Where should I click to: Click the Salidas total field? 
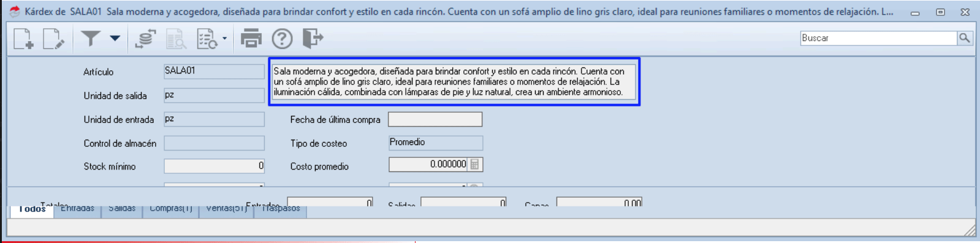coord(463,202)
